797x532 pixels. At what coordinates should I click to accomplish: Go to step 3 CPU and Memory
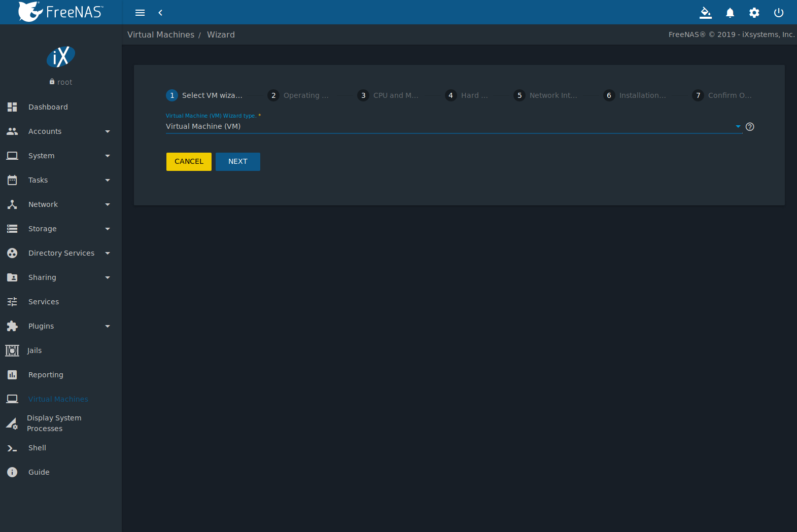(x=388, y=95)
